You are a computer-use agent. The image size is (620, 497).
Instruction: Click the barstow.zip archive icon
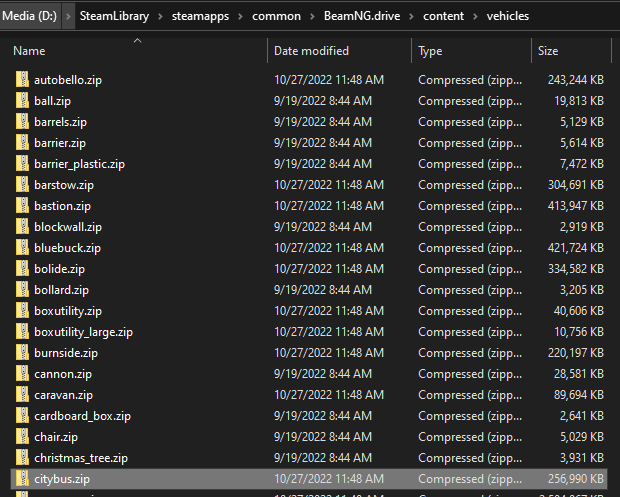23,184
